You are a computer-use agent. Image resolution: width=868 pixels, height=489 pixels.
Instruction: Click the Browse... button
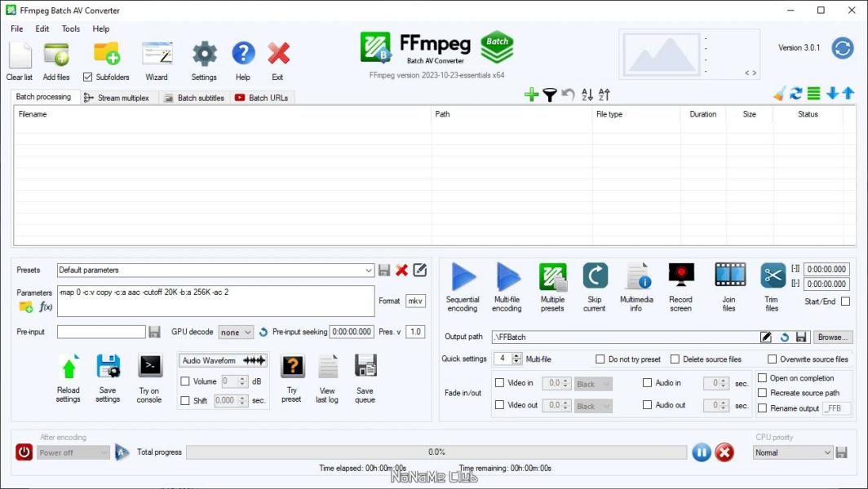833,337
